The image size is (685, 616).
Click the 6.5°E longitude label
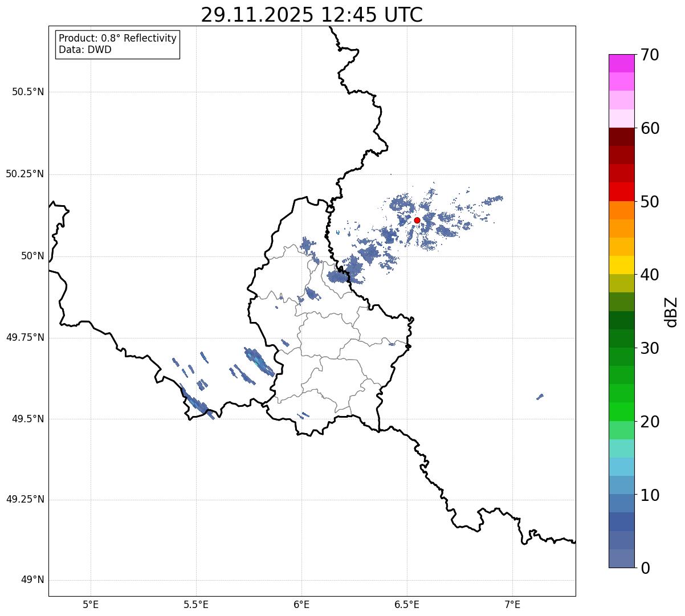[407, 604]
